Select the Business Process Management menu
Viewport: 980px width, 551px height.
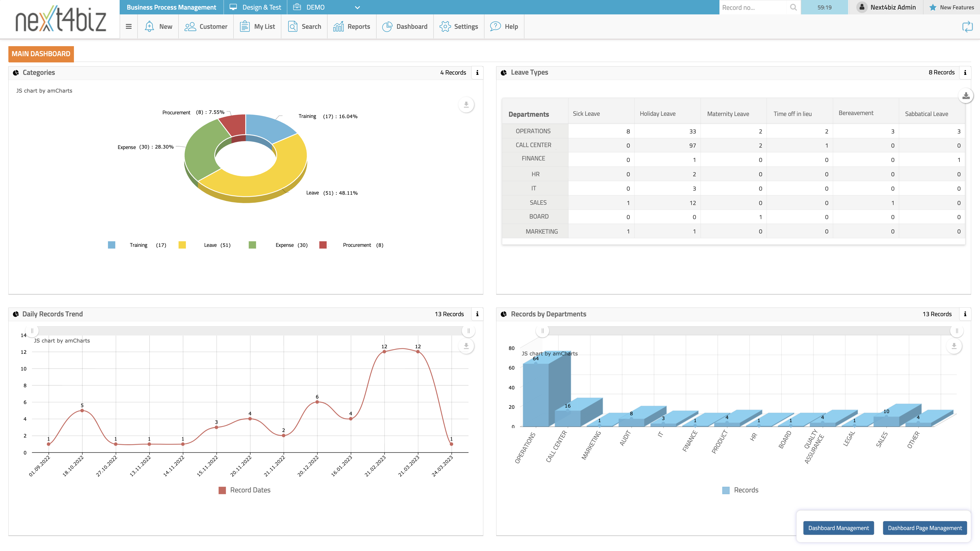click(x=171, y=7)
